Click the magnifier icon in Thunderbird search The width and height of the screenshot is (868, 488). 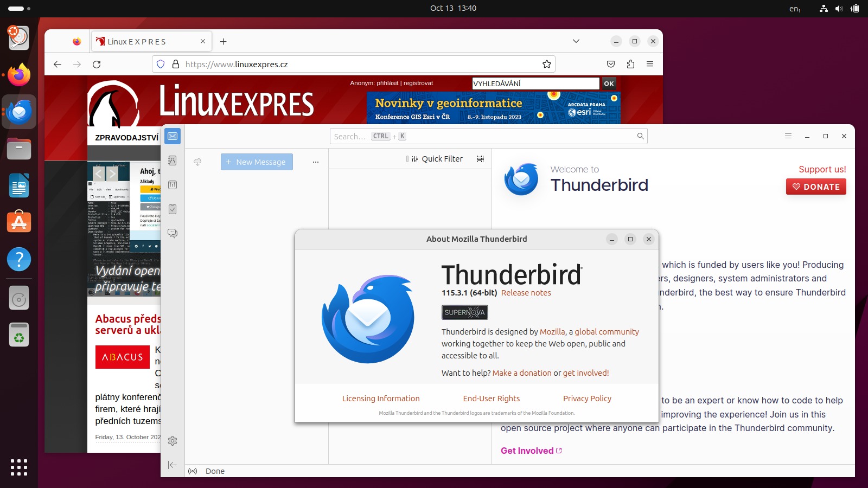click(640, 136)
